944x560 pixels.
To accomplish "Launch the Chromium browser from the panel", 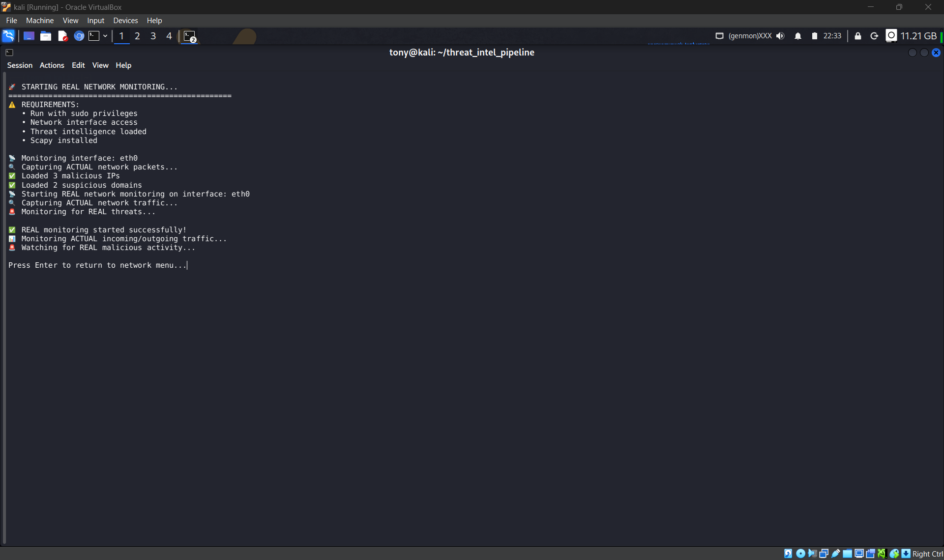I will coord(79,36).
